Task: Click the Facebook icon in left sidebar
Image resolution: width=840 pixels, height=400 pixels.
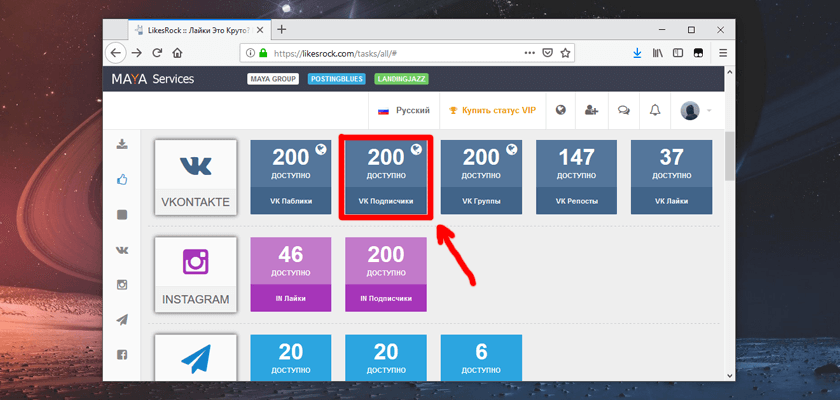Action: click(122, 354)
